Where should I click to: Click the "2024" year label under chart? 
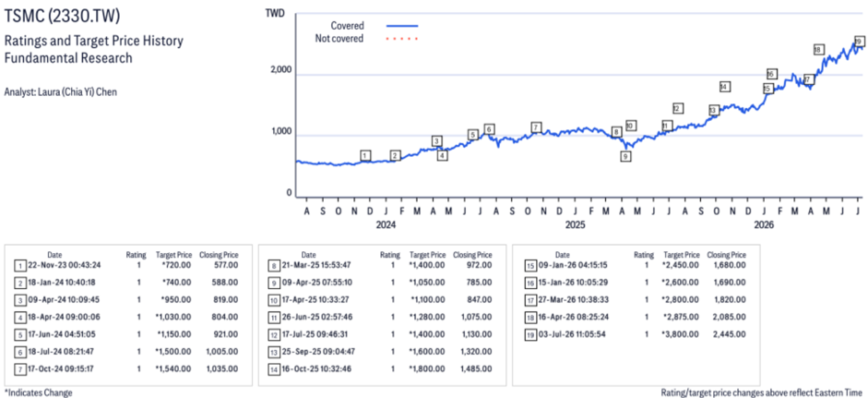[386, 225]
